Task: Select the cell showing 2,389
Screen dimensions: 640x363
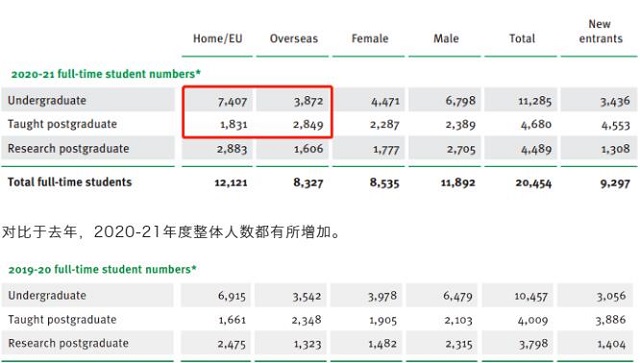Action: click(461, 125)
